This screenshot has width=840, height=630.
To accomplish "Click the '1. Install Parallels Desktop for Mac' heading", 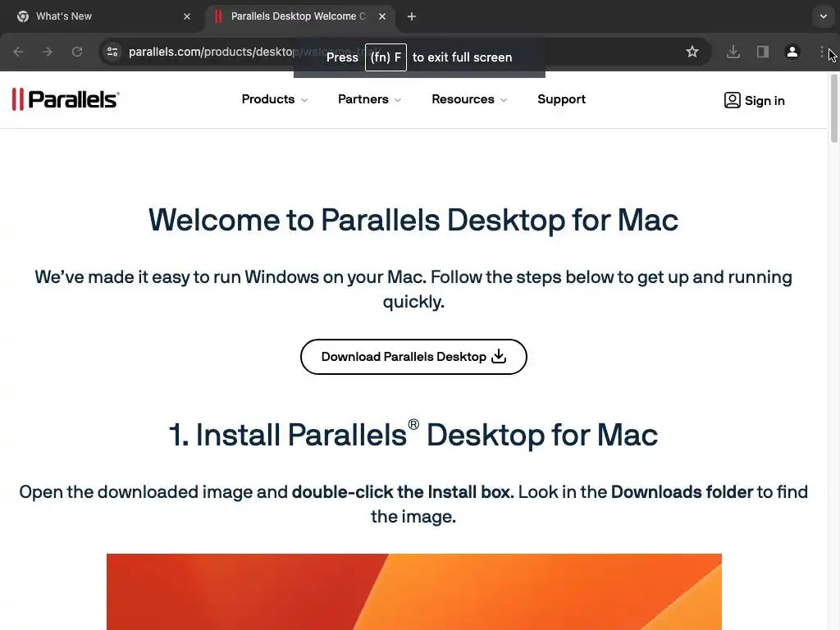I will pos(413,435).
